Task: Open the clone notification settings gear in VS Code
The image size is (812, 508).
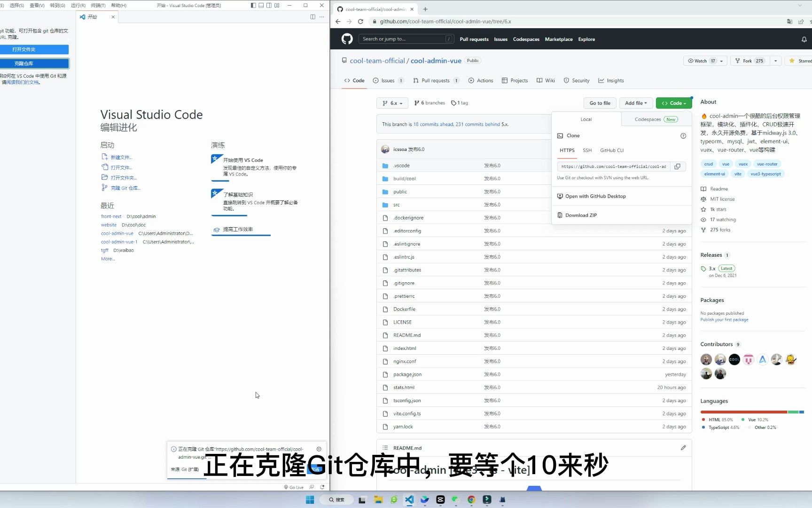Action: [x=319, y=449]
